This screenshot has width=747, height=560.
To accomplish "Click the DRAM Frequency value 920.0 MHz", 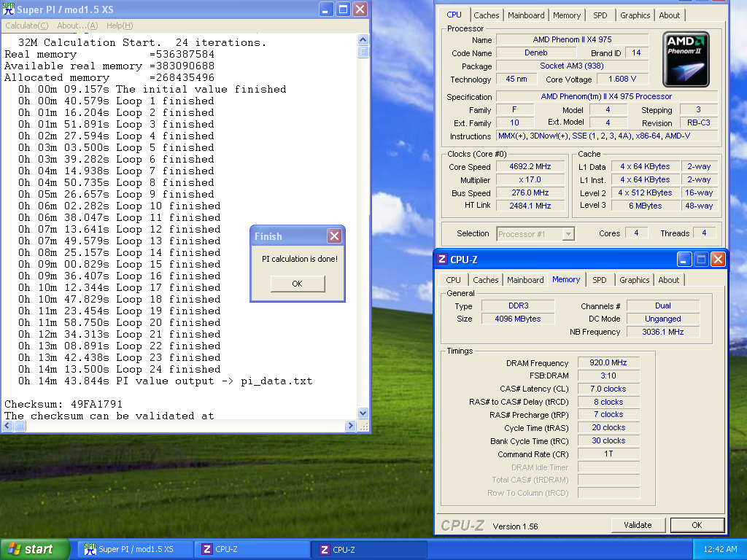I will 608,362.
